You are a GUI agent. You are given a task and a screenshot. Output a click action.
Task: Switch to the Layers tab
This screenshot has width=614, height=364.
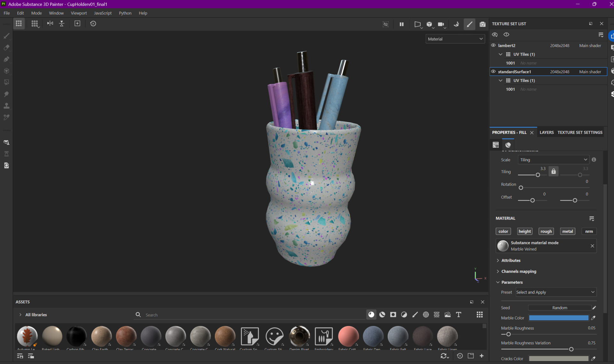coord(547,132)
